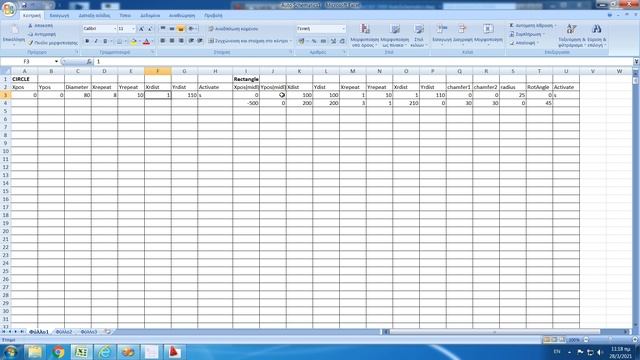The image size is (640, 360).
Task: Open the second sheet tab Φύλλο2
Action: [64, 332]
